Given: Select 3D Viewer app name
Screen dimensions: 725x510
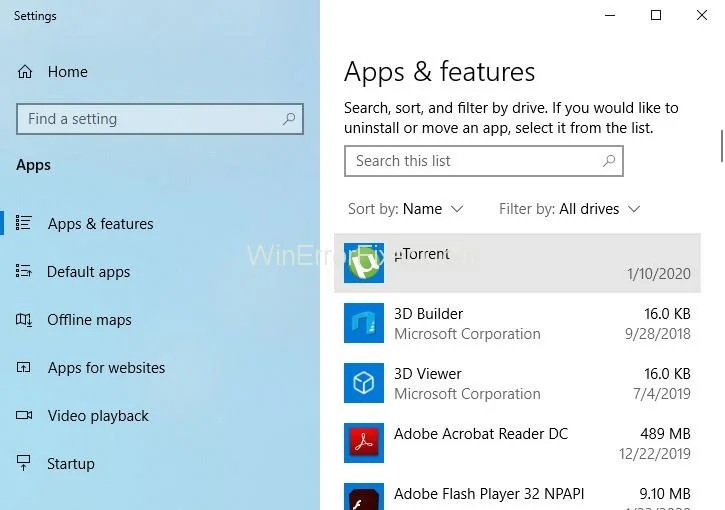Looking at the screenshot, I should pyautogui.click(x=428, y=374).
